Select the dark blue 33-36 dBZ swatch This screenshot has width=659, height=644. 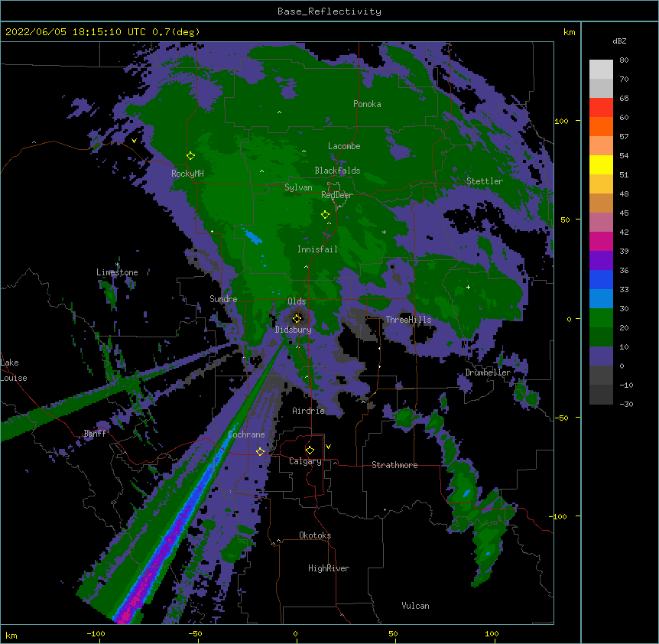click(601, 280)
